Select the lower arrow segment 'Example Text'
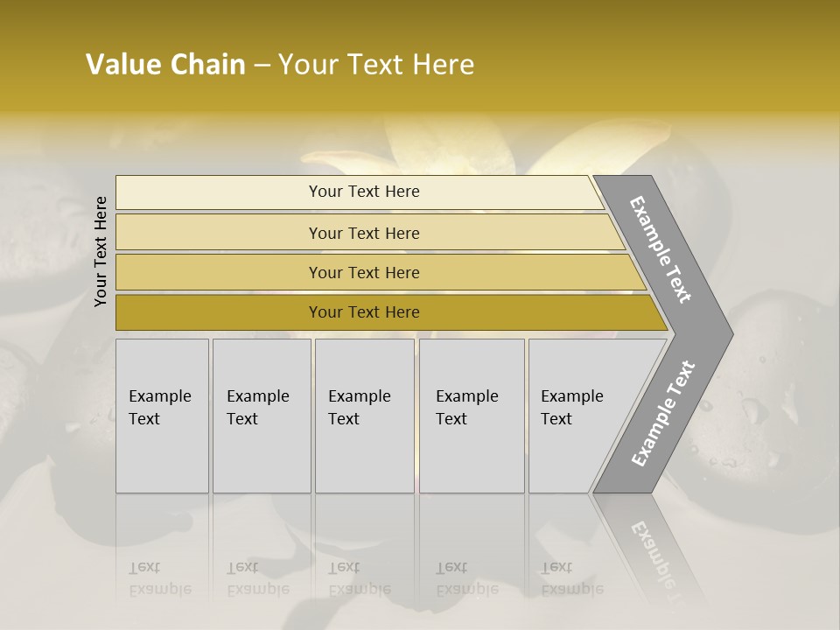Viewport: 840px width, 630px height. click(x=662, y=413)
